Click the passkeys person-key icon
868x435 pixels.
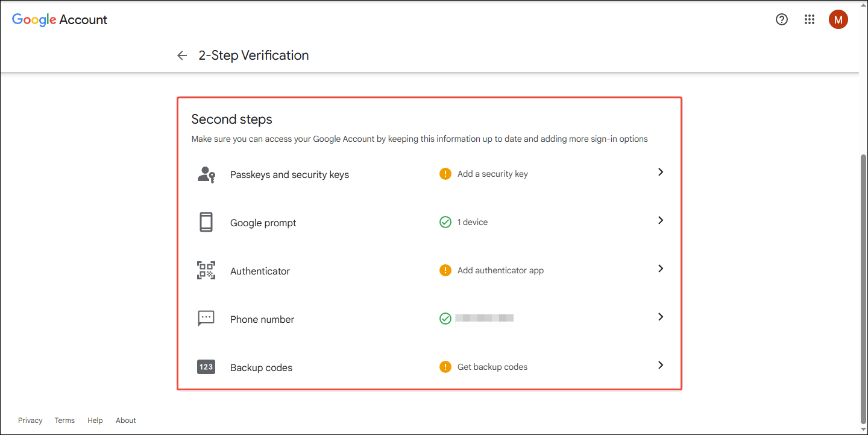pos(206,174)
